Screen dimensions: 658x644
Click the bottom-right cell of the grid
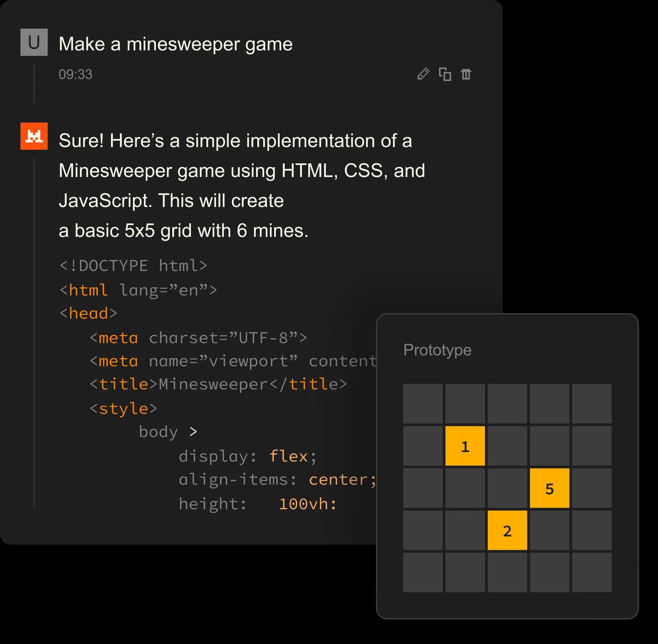(x=592, y=573)
